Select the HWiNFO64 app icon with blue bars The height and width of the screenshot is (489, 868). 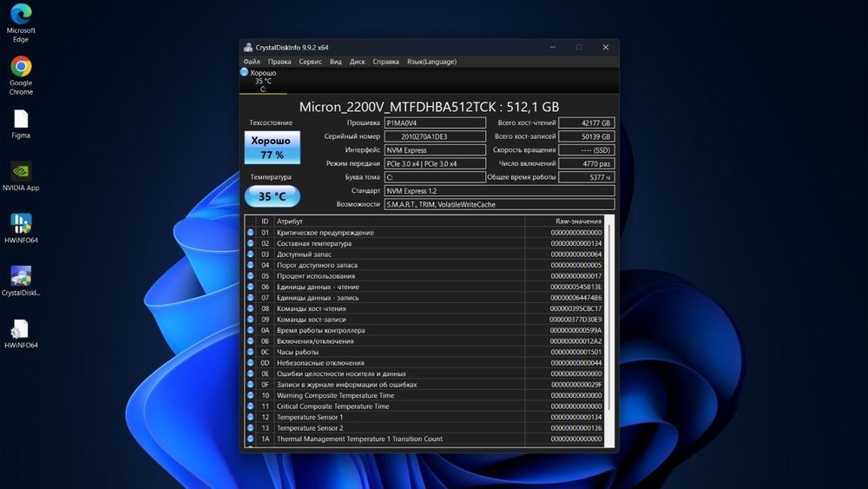(21, 228)
